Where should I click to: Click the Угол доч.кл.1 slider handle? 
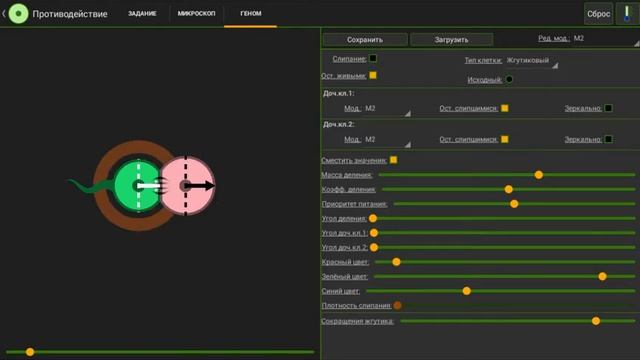pos(374,233)
